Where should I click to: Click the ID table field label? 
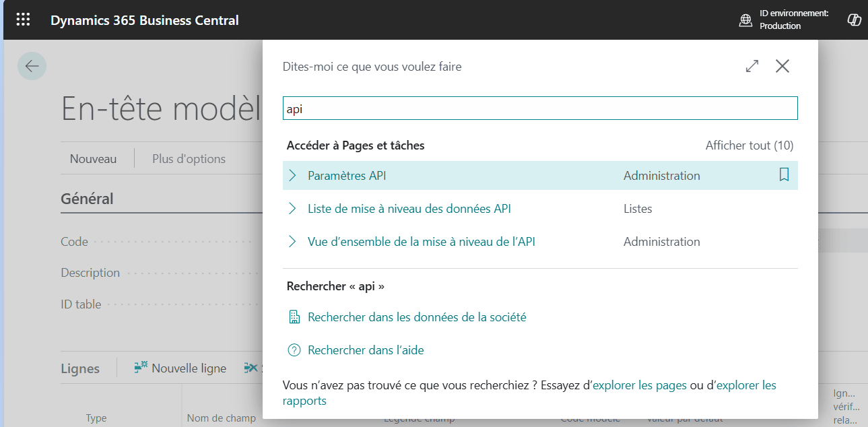(x=81, y=304)
